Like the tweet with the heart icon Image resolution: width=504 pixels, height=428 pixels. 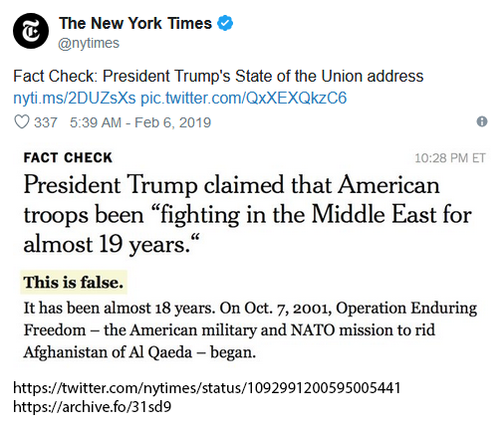[22, 122]
